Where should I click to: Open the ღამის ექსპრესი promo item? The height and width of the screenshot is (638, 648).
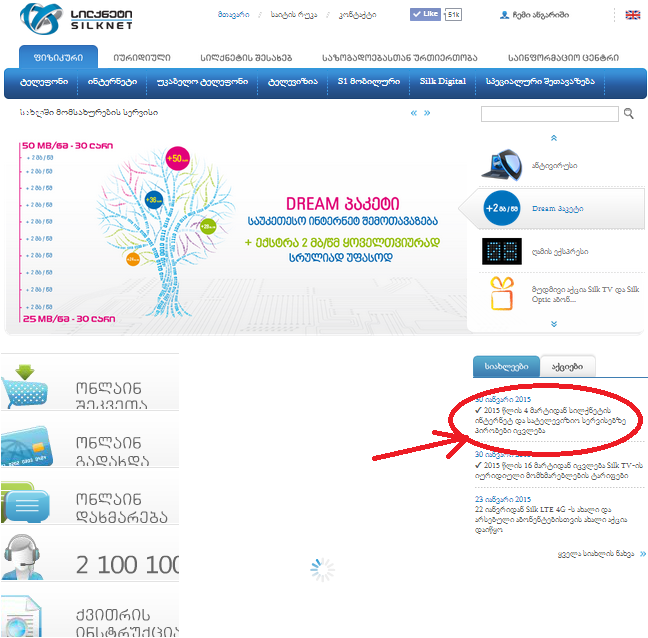(x=560, y=252)
